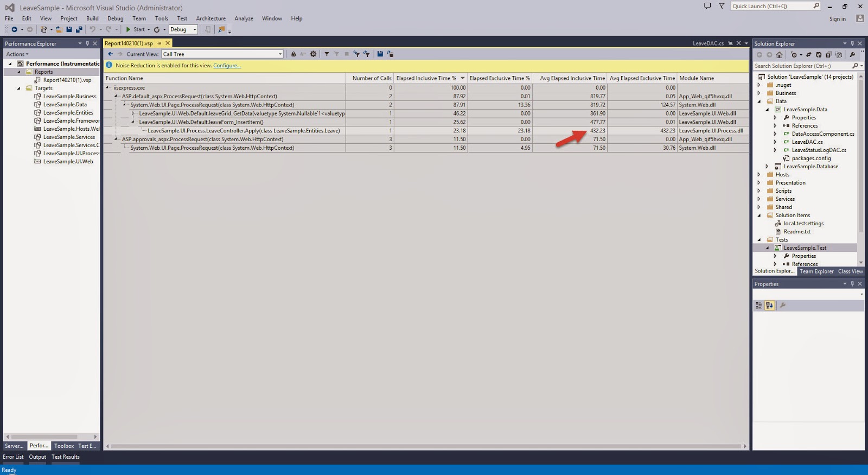Screen dimensions: 868x475
Task: Toggle Show All Files in Solution Explorer
Action: pyautogui.click(x=839, y=55)
